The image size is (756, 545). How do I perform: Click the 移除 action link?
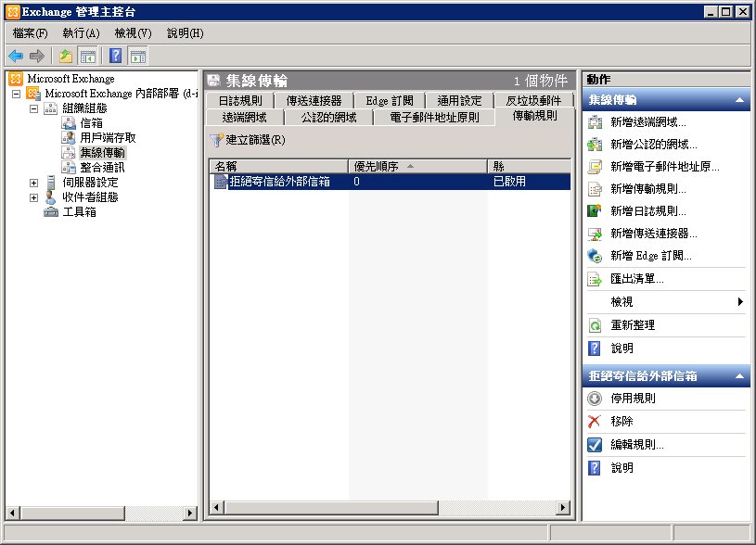pos(622,422)
